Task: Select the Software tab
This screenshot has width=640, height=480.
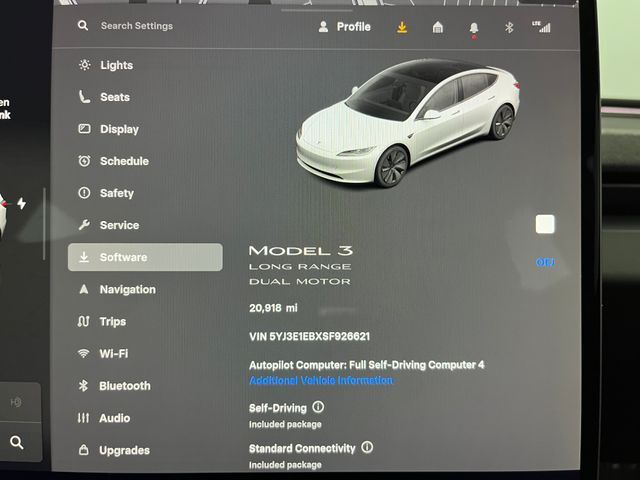Action: pos(145,257)
